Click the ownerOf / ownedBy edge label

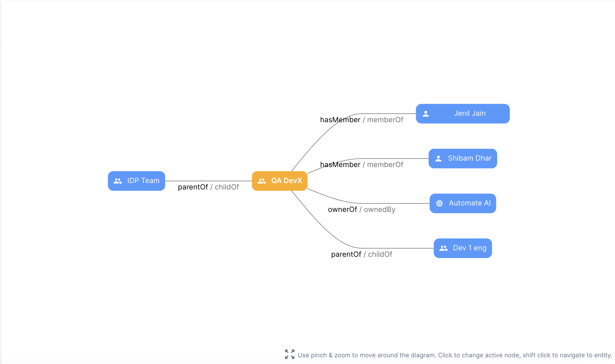(x=361, y=210)
